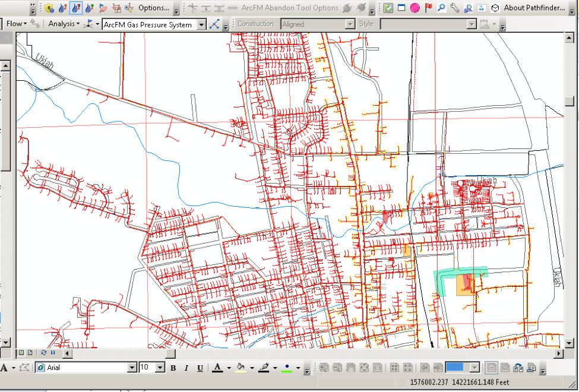The width and height of the screenshot is (579, 392).
Task: Click the Options... button
Action: click(x=154, y=8)
